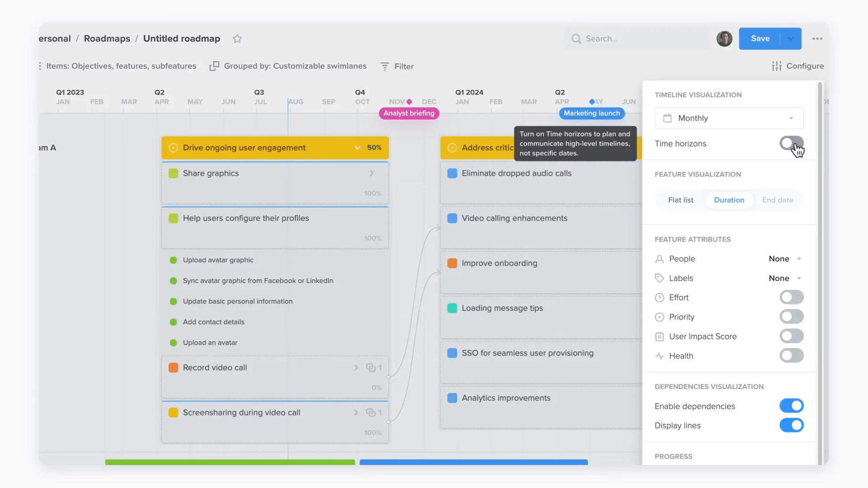The width and height of the screenshot is (868, 488).
Task: Enable the Effort attribute toggle
Action: point(791,297)
